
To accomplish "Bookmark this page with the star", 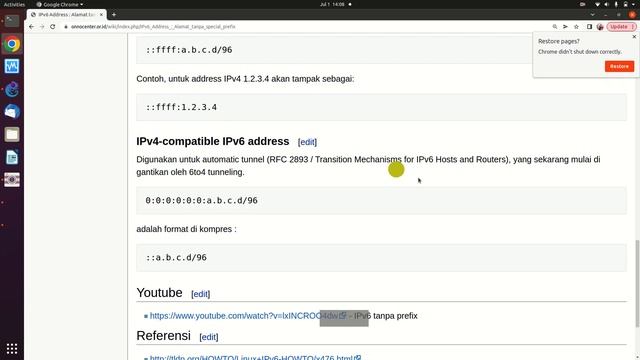I will click(x=576, y=27).
